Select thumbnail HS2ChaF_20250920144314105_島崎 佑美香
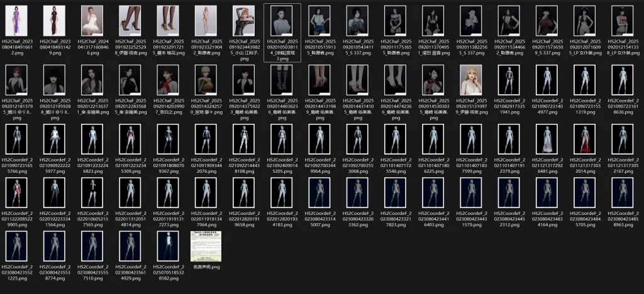Screen dimensions: 644x294 coord(357,80)
